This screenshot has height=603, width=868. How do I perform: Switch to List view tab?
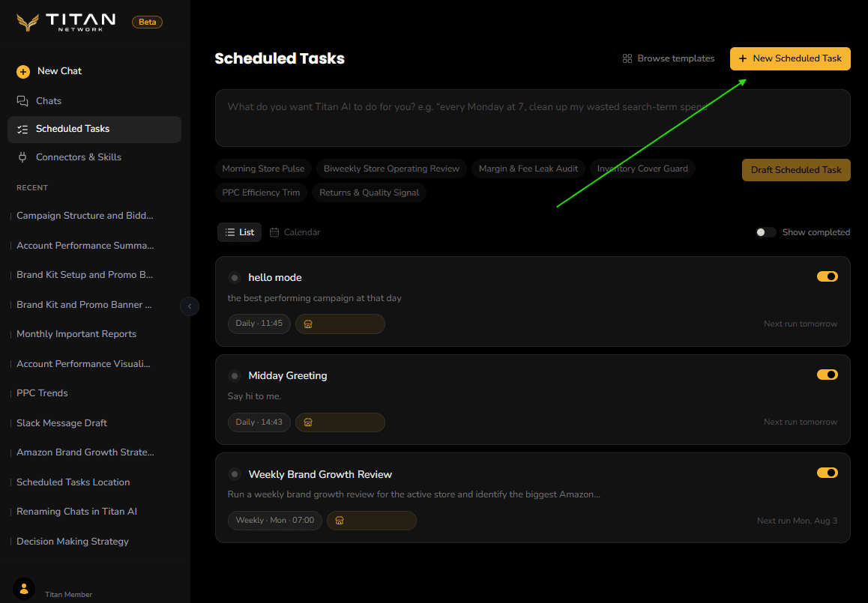pyautogui.click(x=239, y=232)
